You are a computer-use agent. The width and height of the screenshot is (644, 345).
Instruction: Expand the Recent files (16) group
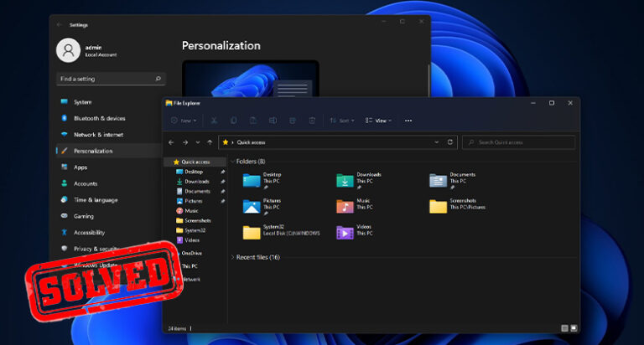[232, 257]
